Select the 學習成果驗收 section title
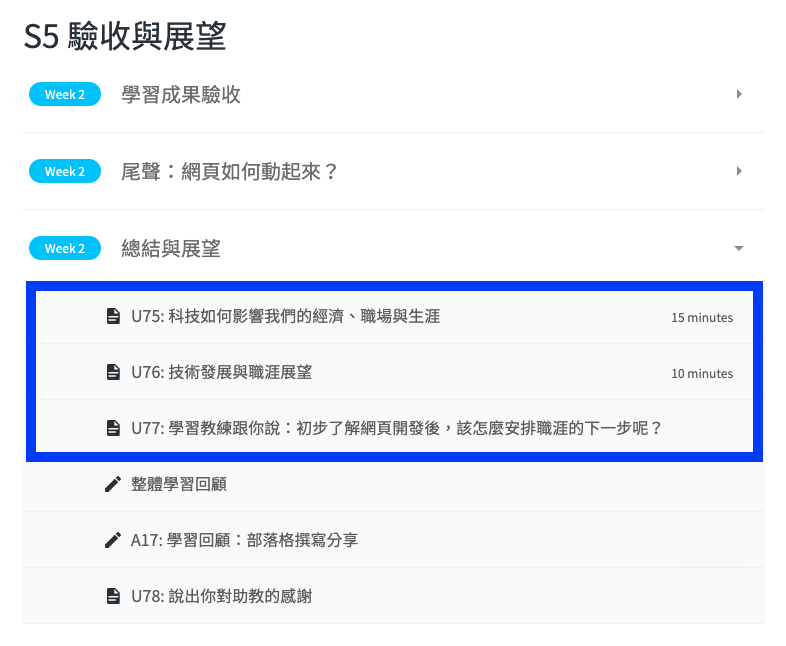The image size is (786, 646). coord(181,95)
